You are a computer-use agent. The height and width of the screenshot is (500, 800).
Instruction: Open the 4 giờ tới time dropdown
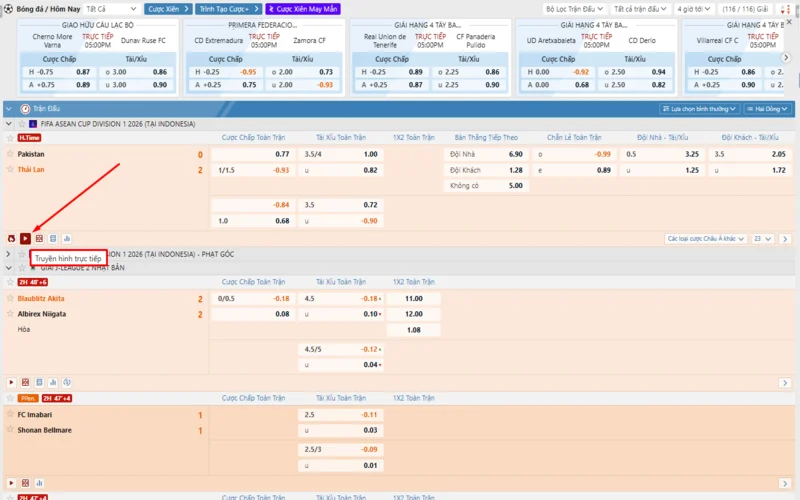tap(693, 9)
